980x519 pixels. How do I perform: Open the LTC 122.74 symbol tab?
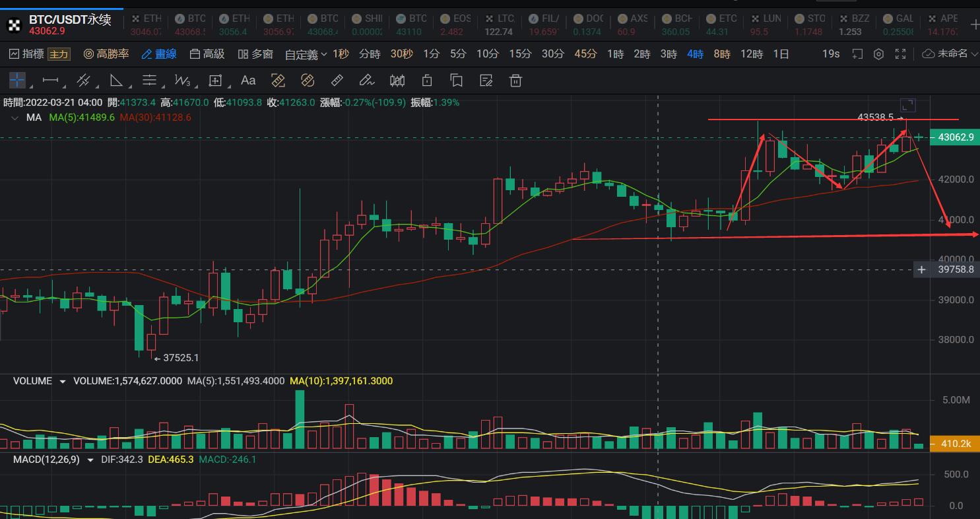coord(500,24)
